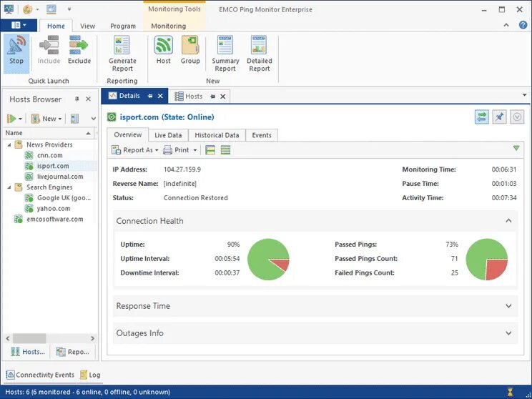
Task: Open Generate Report
Action: 122,54
